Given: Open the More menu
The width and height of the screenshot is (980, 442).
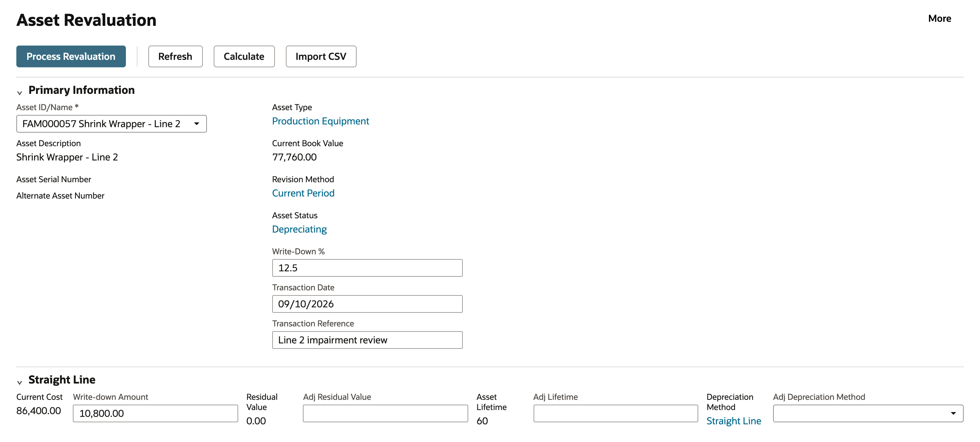Looking at the screenshot, I should pos(939,18).
